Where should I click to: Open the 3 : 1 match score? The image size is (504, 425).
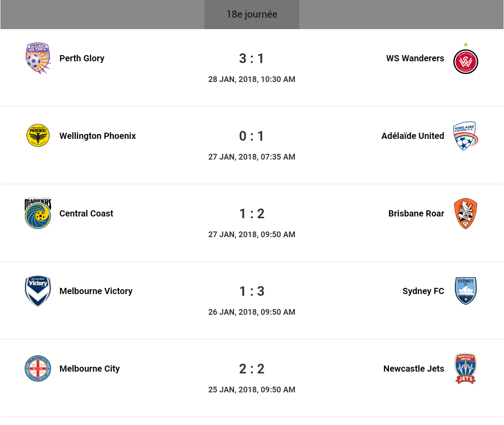(252, 58)
